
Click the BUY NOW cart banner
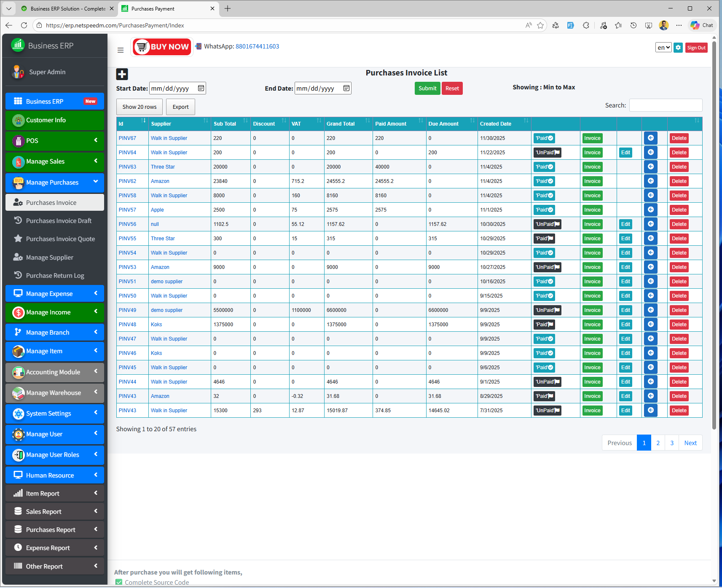pyautogui.click(x=162, y=47)
